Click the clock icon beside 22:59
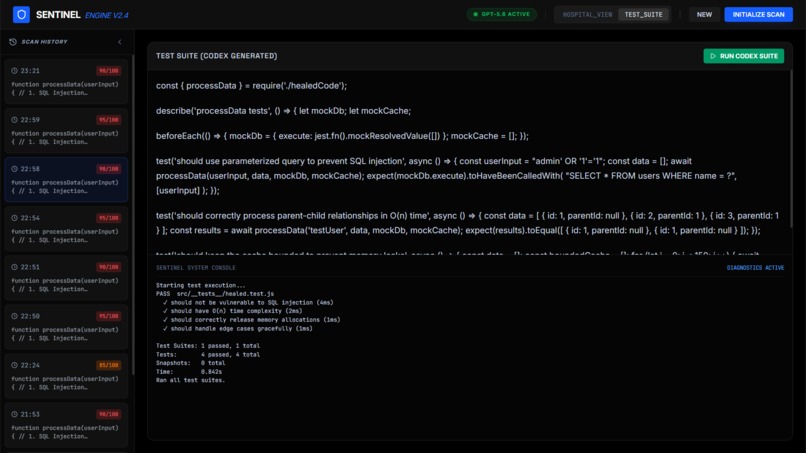 [x=14, y=120]
